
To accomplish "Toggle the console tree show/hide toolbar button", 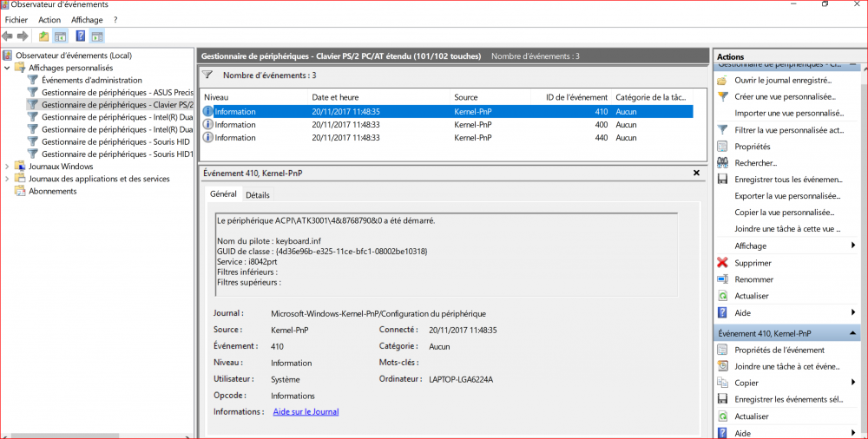I will point(60,36).
